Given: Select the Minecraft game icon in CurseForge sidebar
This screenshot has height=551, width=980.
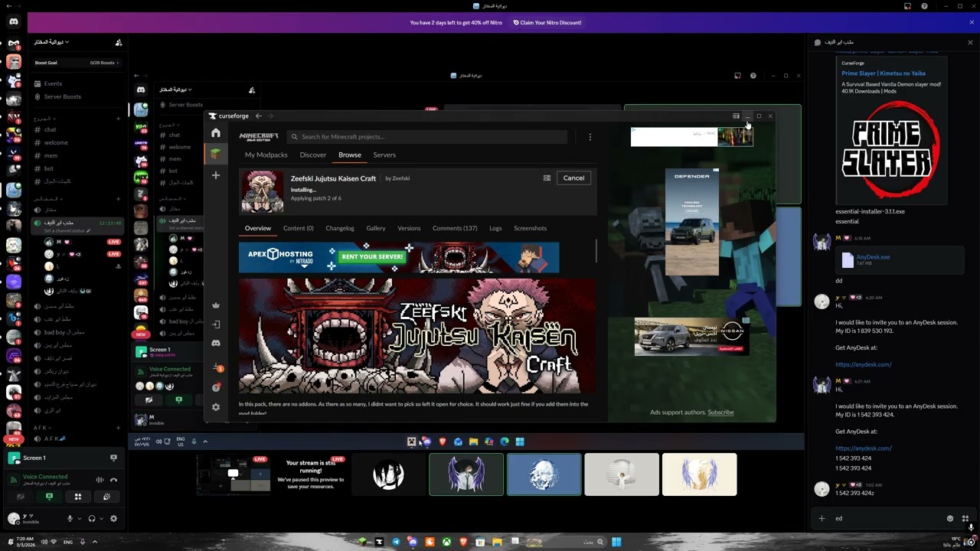Looking at the screenshot, I should click(x=216, y=154).
